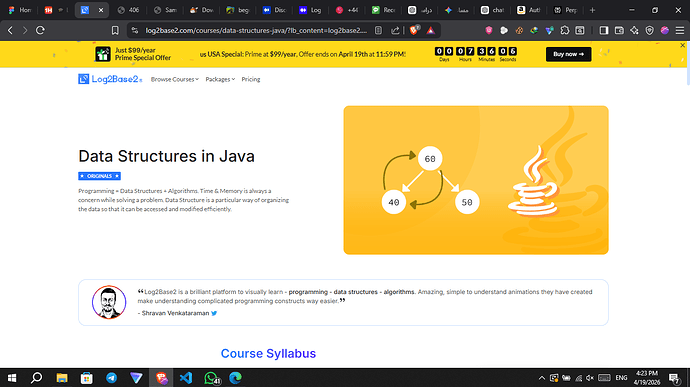
Task: Expand the Browse Courses dropdown
Action: pyautogui.click(x=175, y=79)
